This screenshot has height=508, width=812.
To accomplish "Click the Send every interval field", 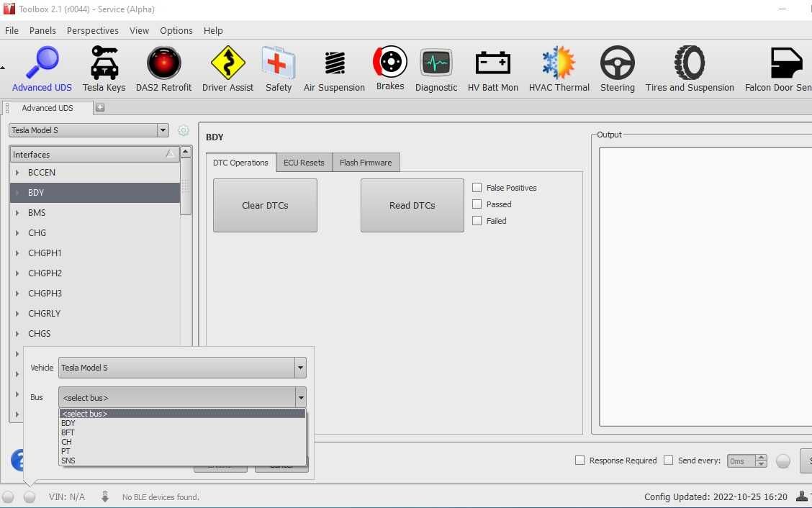I will [x=741, y=461].
